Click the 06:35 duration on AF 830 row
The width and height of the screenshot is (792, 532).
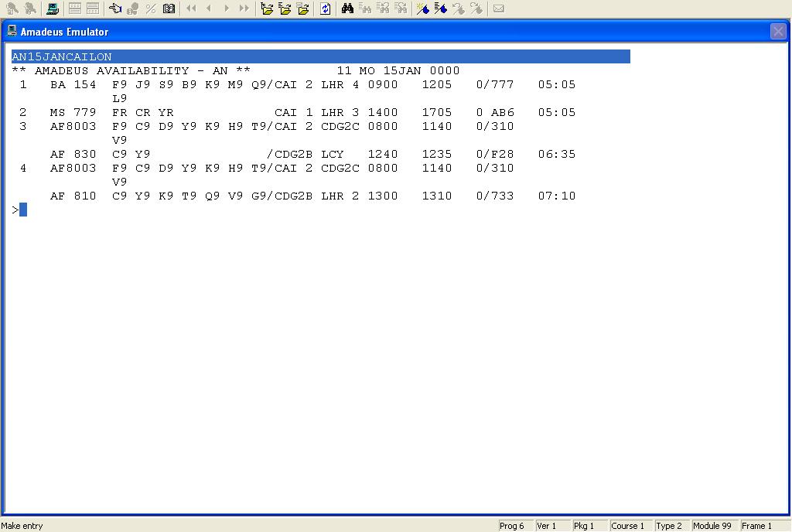557,155
